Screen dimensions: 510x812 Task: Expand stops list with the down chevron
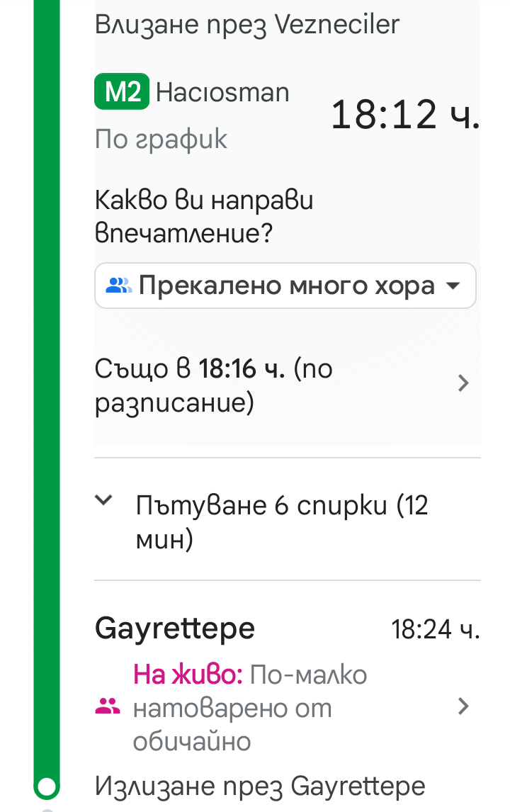(x=103, y=500)
